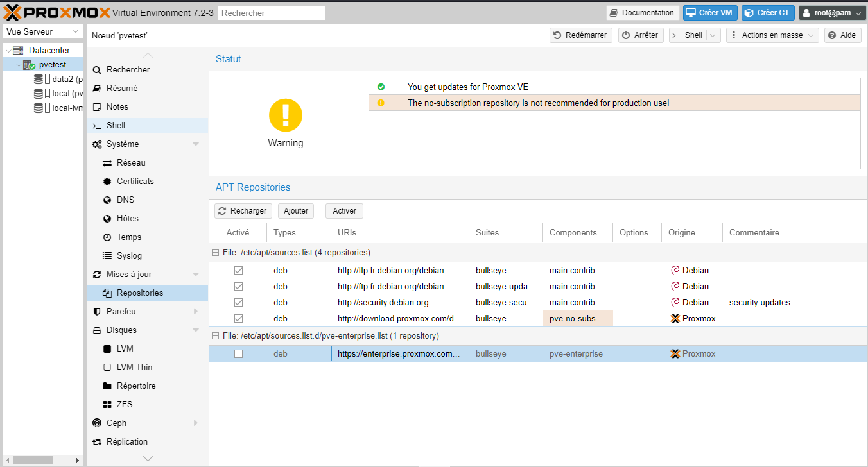The width and height of the screenshot is (868, 467).
Task: Click the Système gears icon
Action: (97, 144)
